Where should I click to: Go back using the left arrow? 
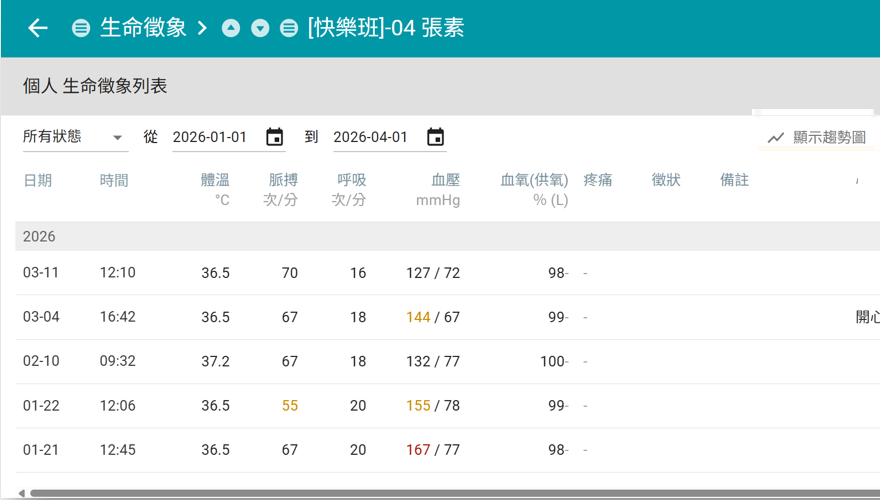click(x=38, y=27)
